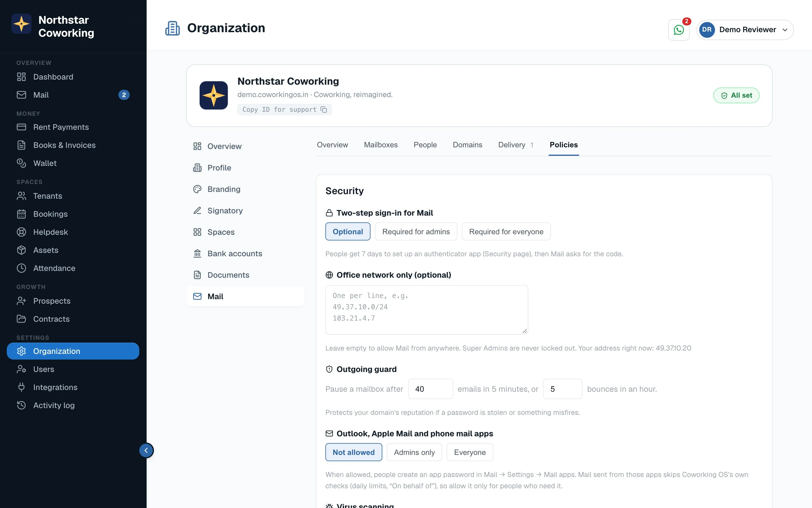Click the Northstar Coworking star logo in sidebar

tap(21, 24)
